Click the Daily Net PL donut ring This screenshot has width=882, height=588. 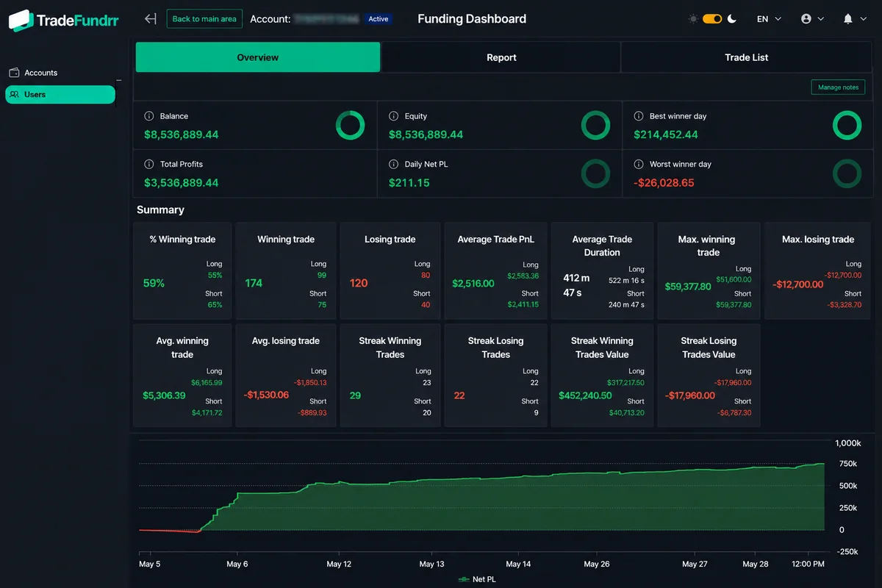pos(595,173)
